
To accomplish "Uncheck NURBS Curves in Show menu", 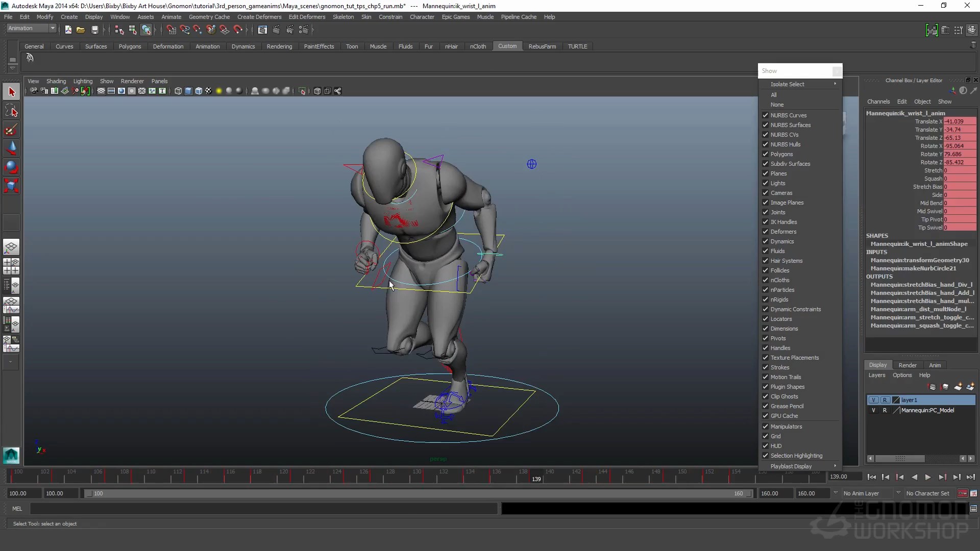I will coord(765,115).
